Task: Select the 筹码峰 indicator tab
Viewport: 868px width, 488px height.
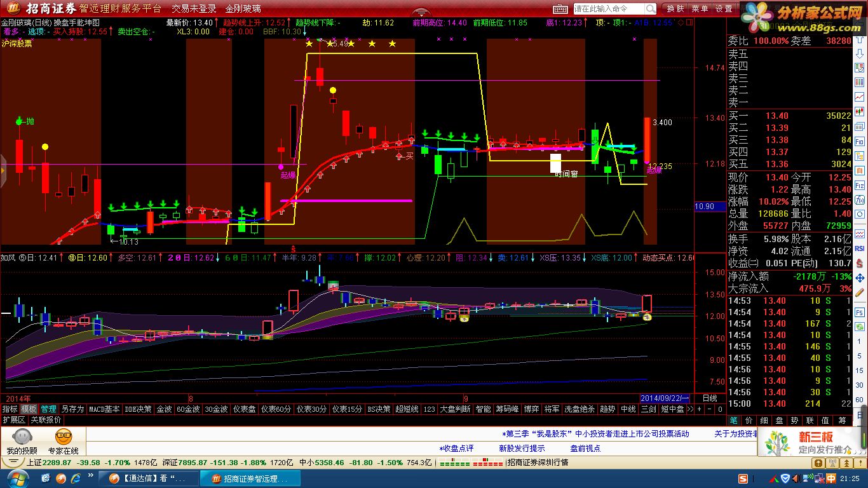Action: pyautogui.click(x=508, y=409)
